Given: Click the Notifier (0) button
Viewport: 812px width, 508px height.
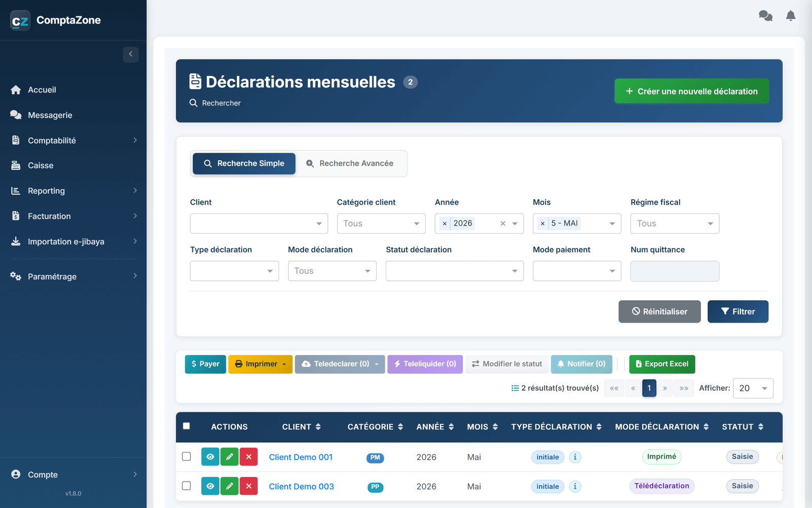Looking at the screenshot, I should point(582,364).
